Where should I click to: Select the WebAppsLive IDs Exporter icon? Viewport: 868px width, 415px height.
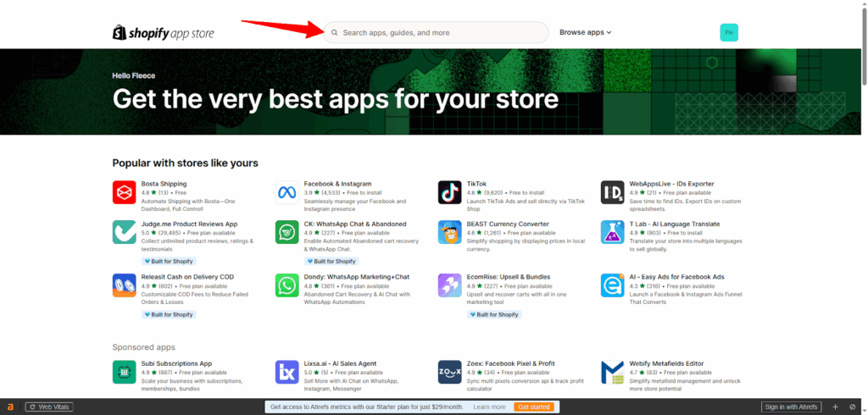(612, 192)
